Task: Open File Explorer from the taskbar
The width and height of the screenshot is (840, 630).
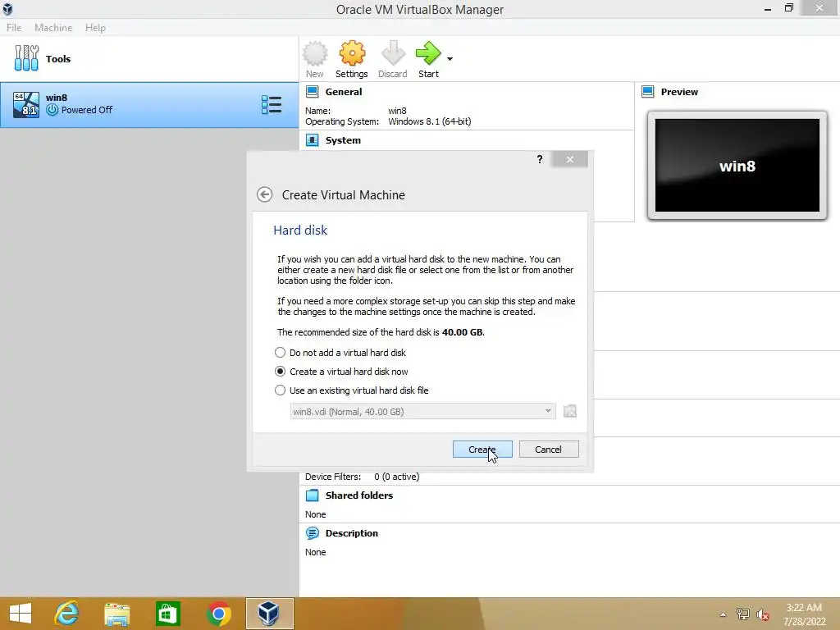Action: click(116, 614)
